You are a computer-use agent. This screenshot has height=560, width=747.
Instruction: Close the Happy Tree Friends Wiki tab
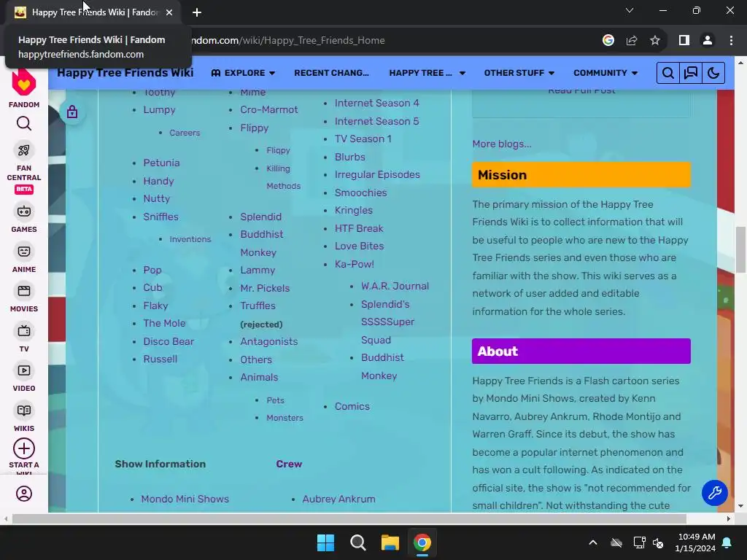click(169, 12)
